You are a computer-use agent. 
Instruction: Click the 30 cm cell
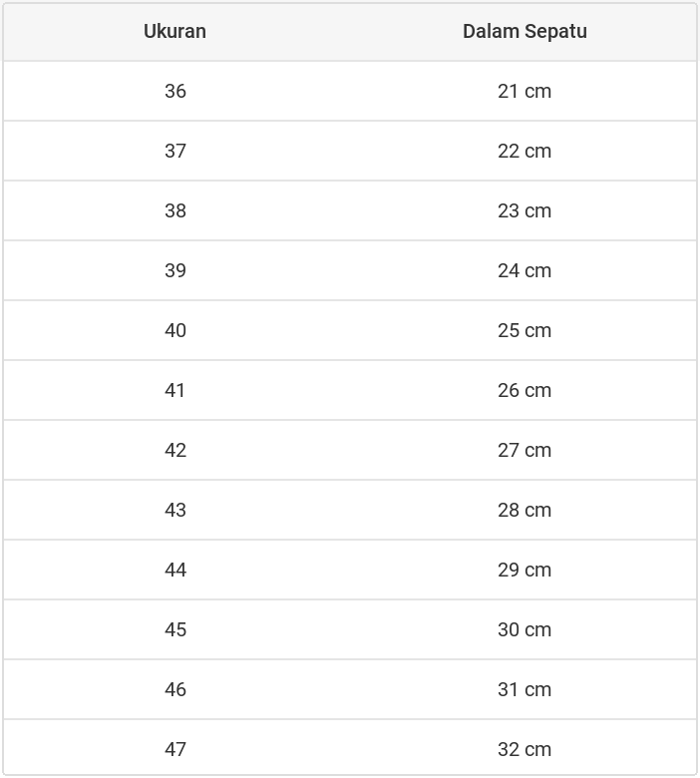pyautogui.click(x=525, y=629)
